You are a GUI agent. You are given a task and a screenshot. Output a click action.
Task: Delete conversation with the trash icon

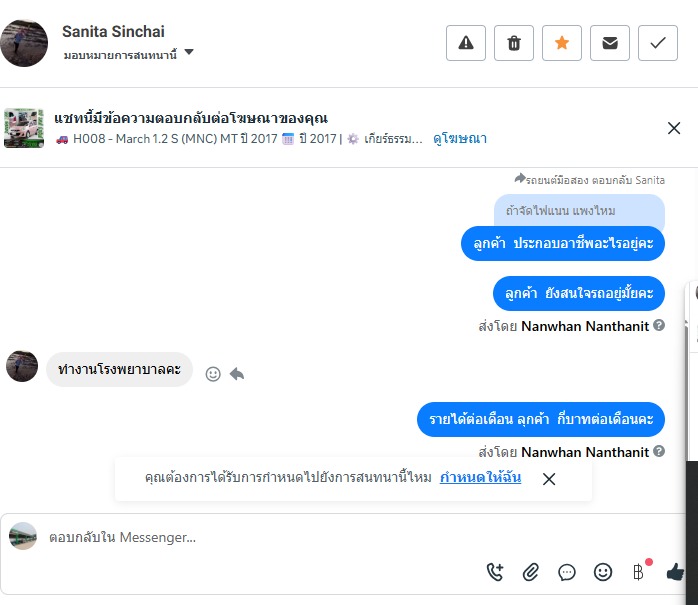(x=513, y=43)
